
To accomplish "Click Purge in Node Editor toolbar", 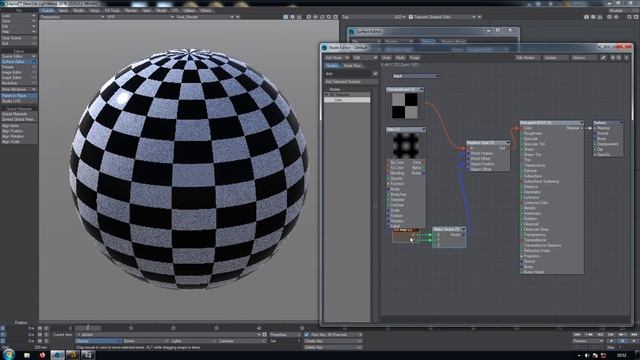I will click(415, 58).
